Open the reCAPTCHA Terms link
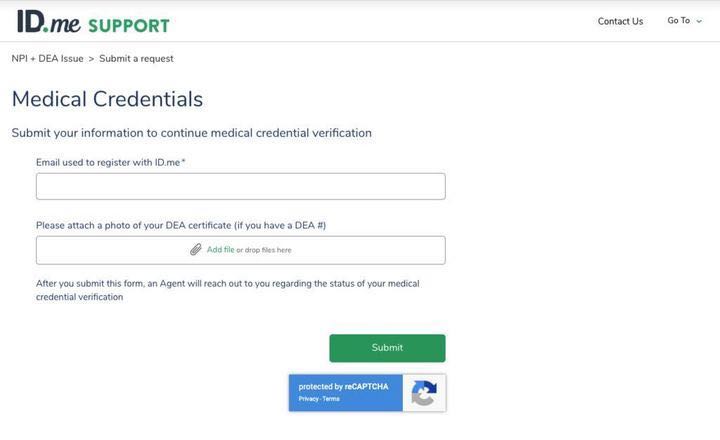The width and height of the screenshot is (720, 440). click(x=331, y=399)
